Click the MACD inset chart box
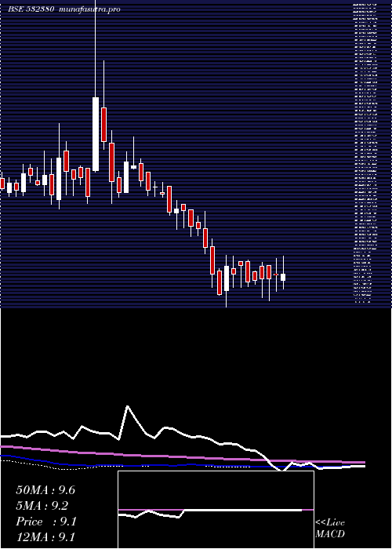Image resolution: width=392 pixels, height=549 pixels. tap(216, 510)
